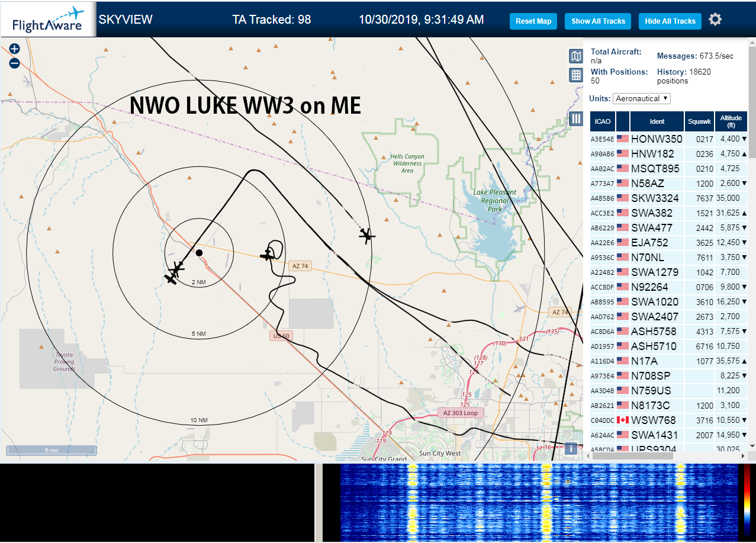
Task: Click ICAO code A3E54E cell
Action: pyautogui.click(x=602, y=139)
